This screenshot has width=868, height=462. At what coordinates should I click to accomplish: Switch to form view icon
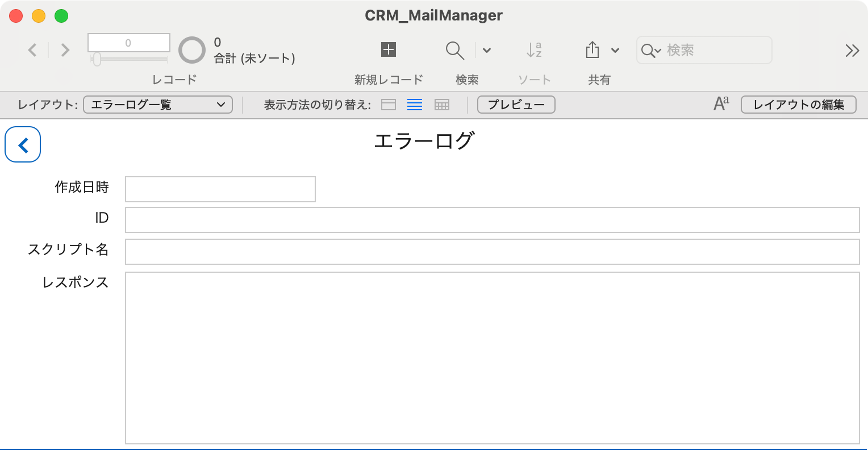389,105
